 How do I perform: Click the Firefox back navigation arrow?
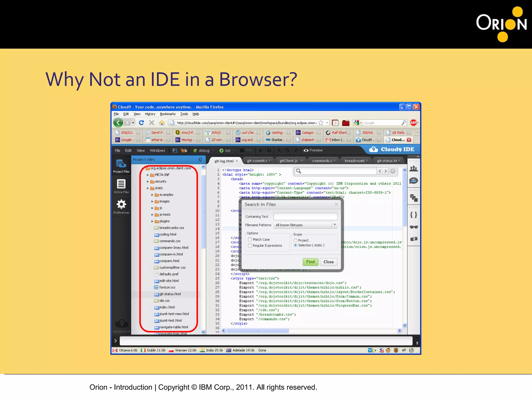[x=118, y=123]
